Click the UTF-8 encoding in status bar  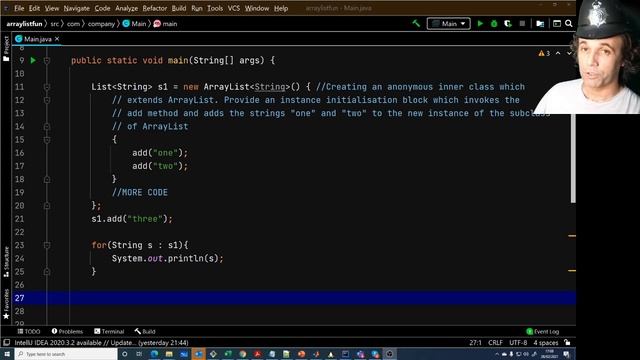click(x=518, y=343)
